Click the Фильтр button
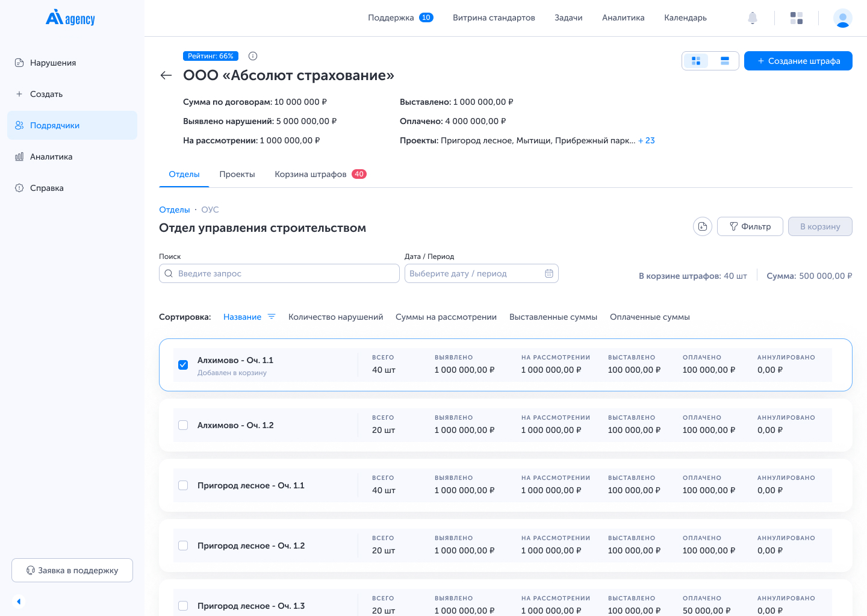Screen dimensions: 867x616 click(750, 226)
